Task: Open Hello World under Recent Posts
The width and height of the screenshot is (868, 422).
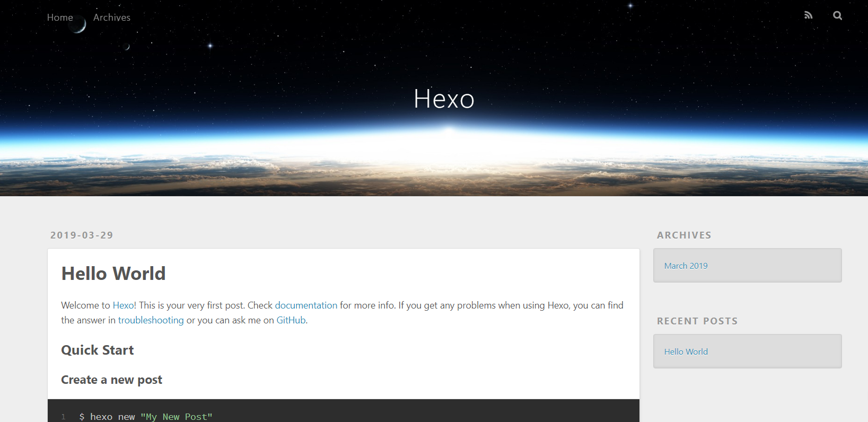Action: click(x=686, y=351)
